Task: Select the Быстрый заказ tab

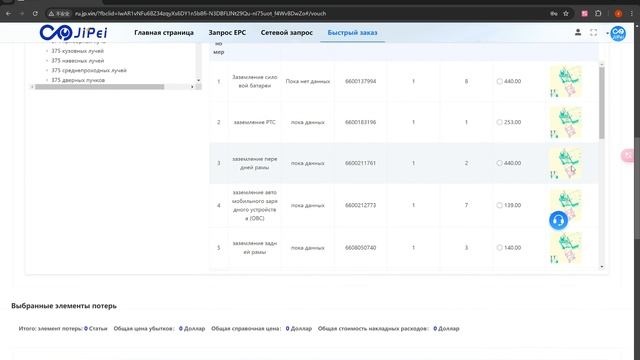Action: [352, 33]
